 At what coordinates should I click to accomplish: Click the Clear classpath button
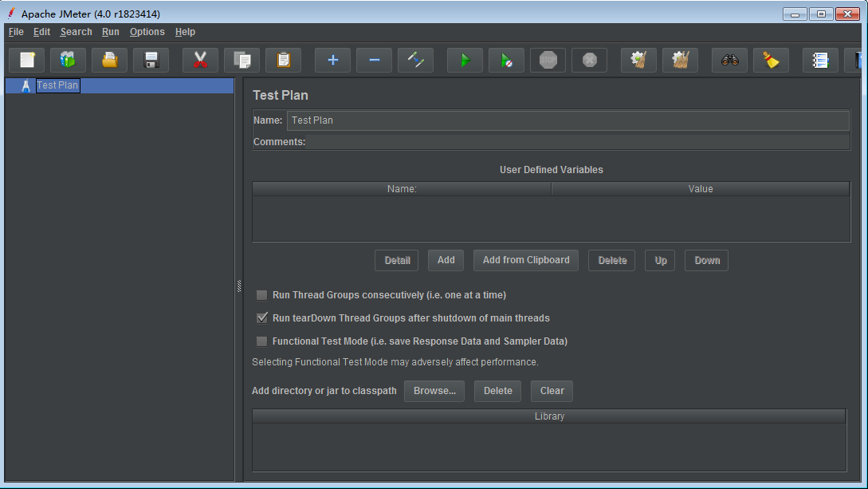(552, 391)
